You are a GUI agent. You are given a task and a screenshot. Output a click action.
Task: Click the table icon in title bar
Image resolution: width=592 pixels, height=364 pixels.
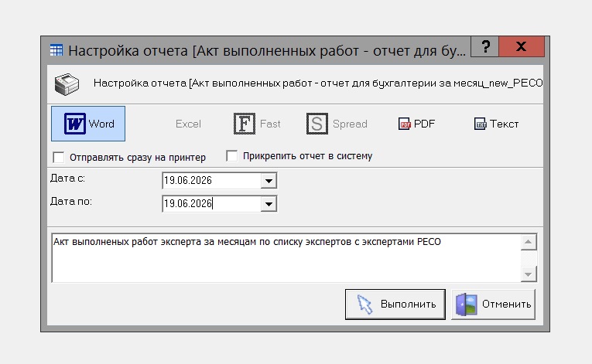tap(56, 49)
